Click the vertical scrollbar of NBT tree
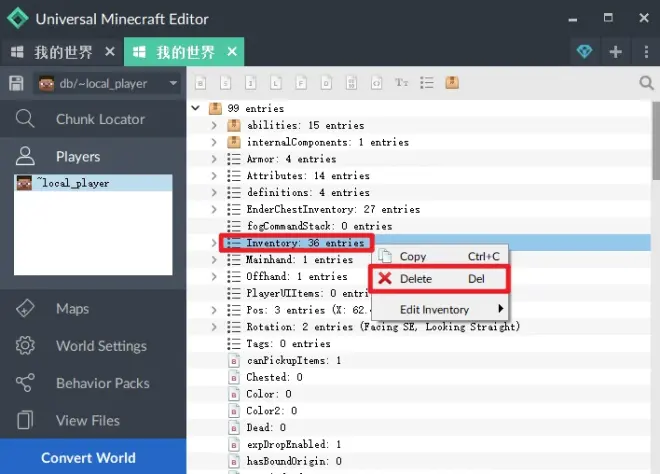The image size is (660, 474). coord(656,141)
